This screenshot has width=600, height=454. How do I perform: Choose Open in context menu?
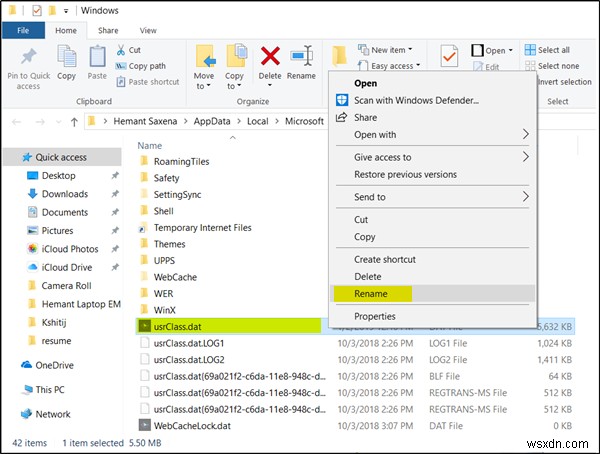click(x=433, y=83)
